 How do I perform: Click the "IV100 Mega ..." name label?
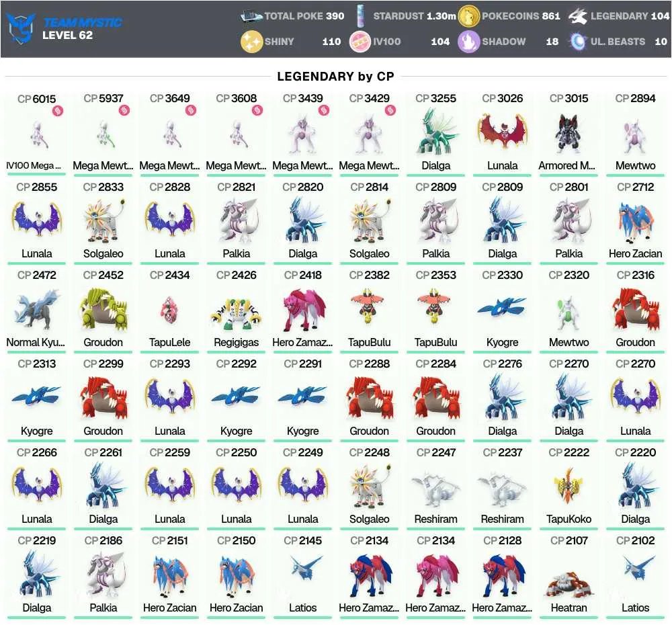tap(34, 165)
